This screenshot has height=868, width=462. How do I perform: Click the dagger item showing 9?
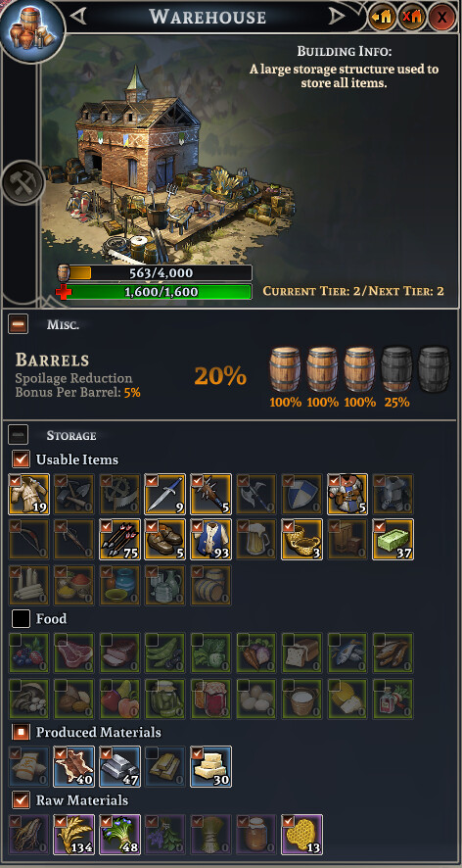[165, 494]
